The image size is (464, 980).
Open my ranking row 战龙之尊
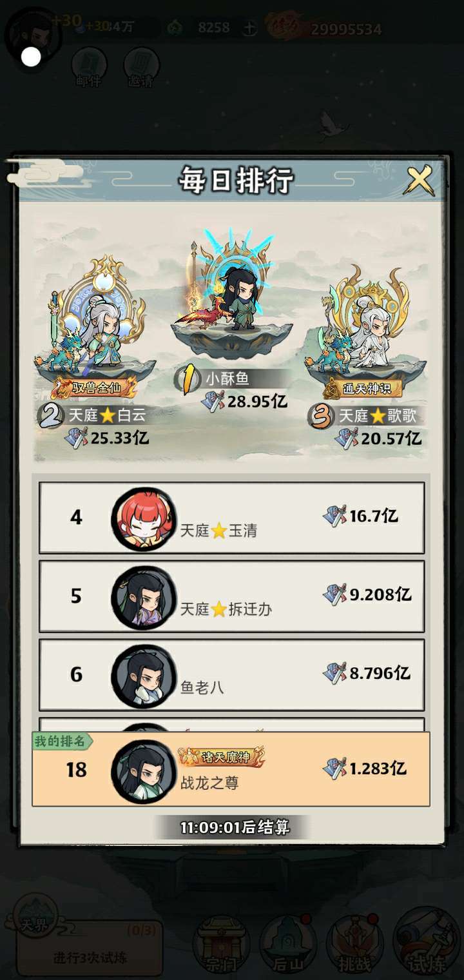(x=231, y=769)
